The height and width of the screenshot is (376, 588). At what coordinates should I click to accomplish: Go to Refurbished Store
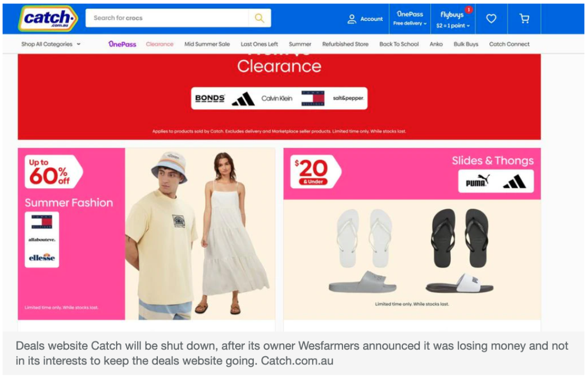(345, 44)
